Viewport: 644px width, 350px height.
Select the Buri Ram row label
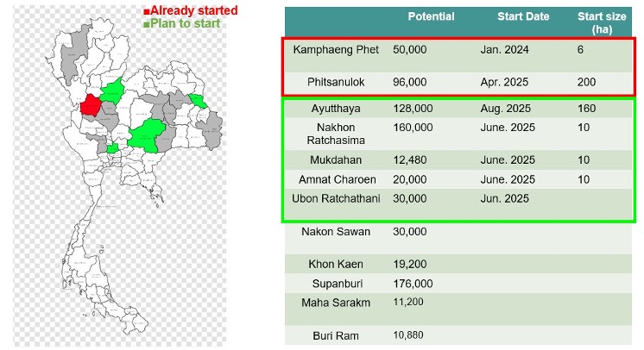pyautogui.click(x=336, y=335)
